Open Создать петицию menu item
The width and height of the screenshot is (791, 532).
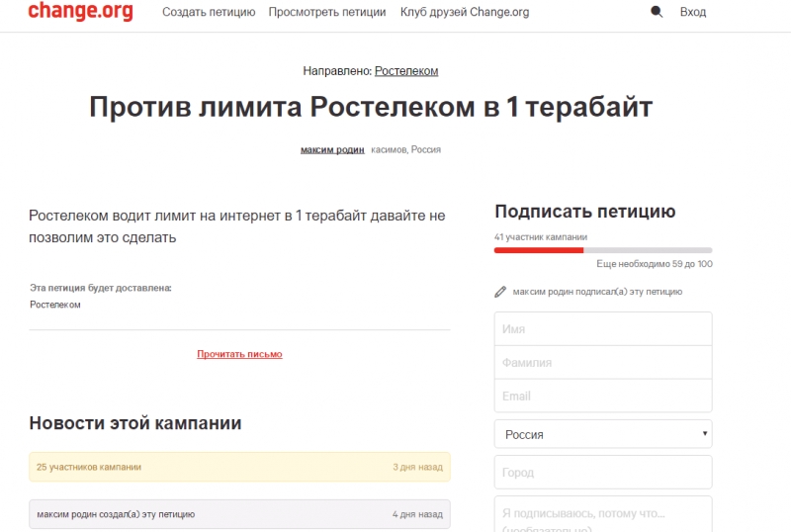(209, 12)
